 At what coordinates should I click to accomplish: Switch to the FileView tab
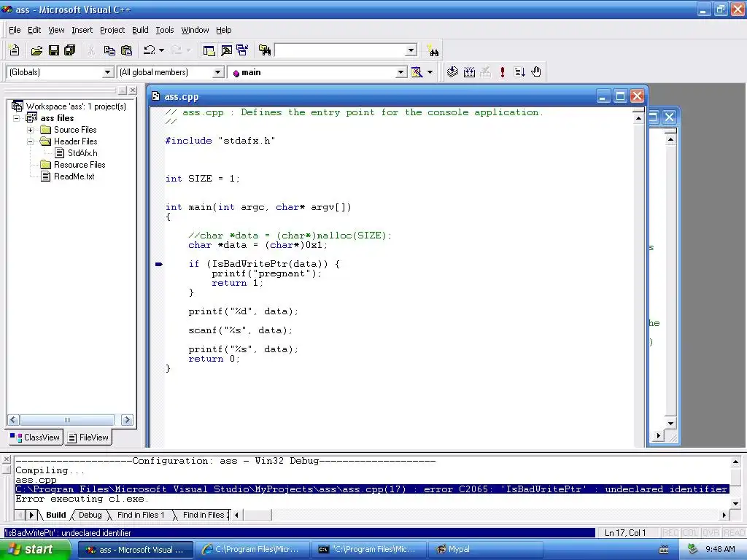88,437
